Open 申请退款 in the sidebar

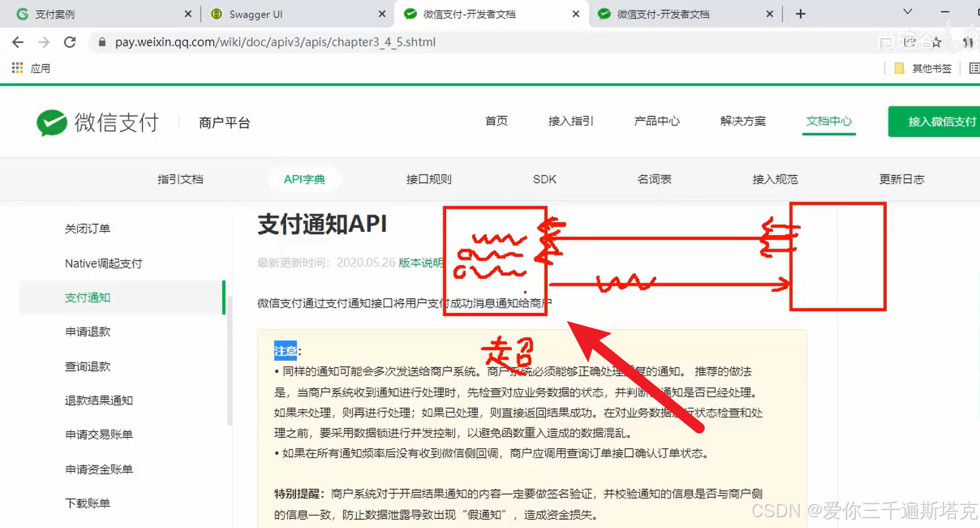tap(88, 332)
